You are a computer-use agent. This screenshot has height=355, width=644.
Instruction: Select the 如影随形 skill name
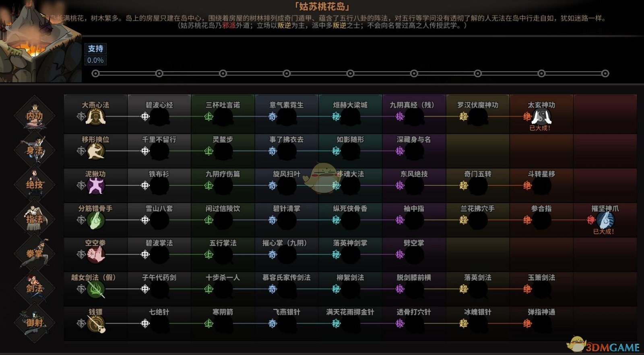(x=350, y=140)
